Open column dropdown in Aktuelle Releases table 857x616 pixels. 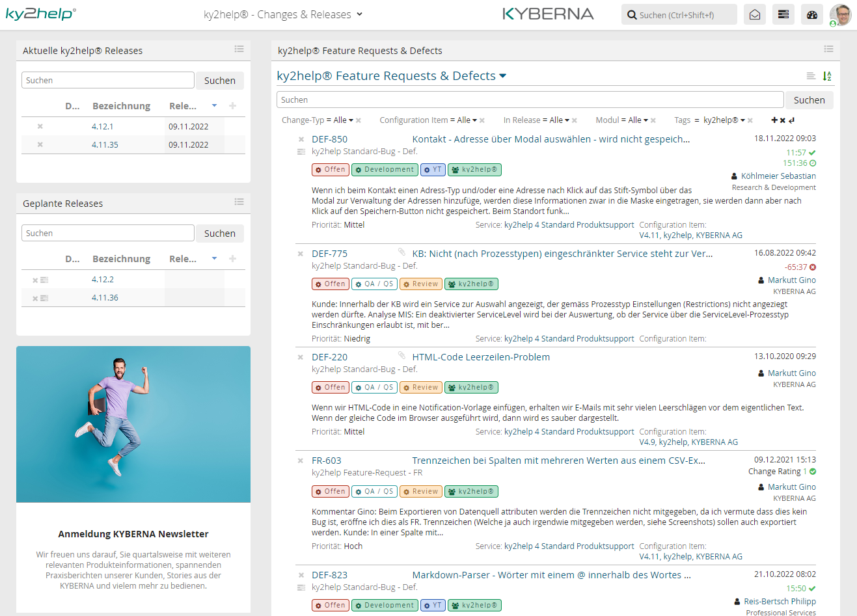[214, 105]
